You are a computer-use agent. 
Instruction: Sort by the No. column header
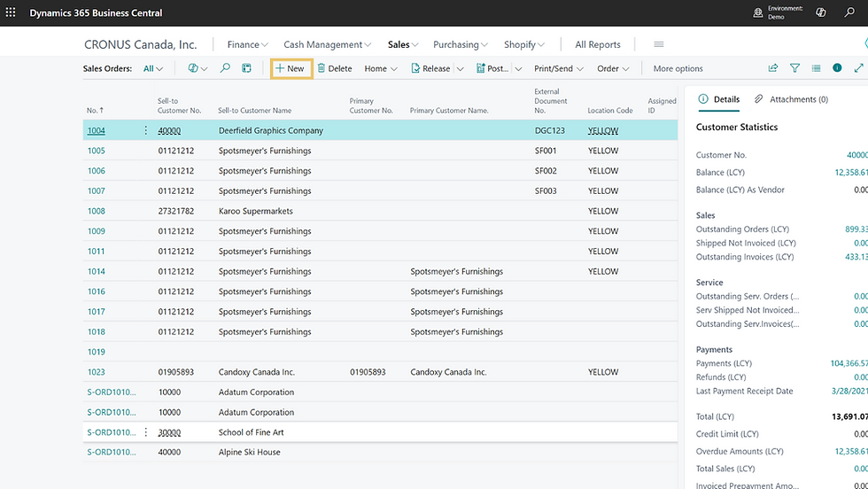click(x=95, y=110)
